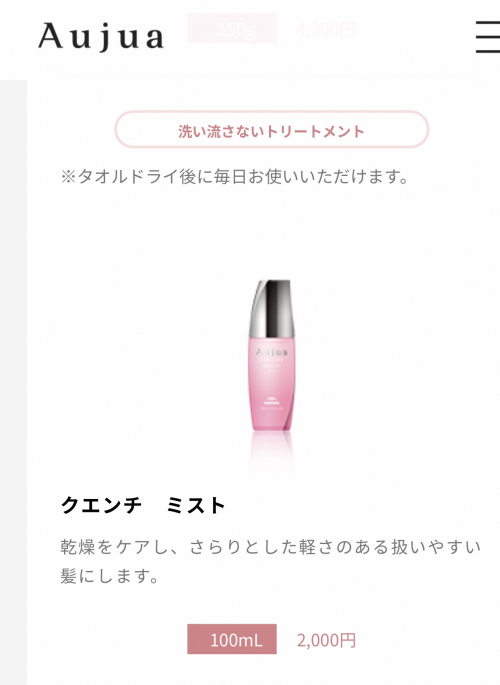Click the faded 4,300円 price
Viewport: 500px width, 685px height.
(326, 29)
